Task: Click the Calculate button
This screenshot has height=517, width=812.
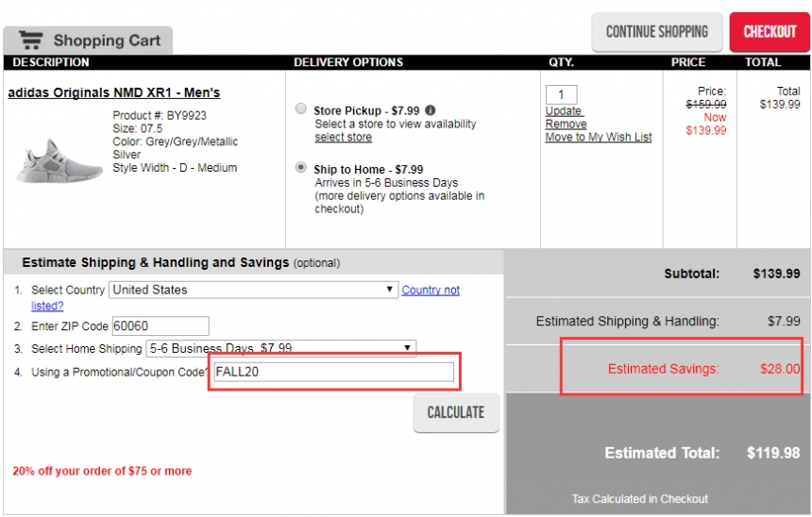Action: (456, 412)
